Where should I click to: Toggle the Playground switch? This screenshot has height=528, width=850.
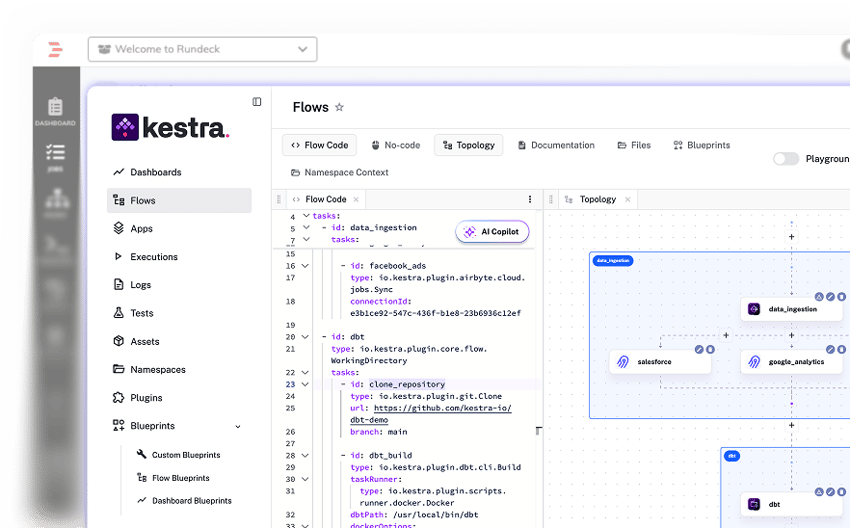786,159
